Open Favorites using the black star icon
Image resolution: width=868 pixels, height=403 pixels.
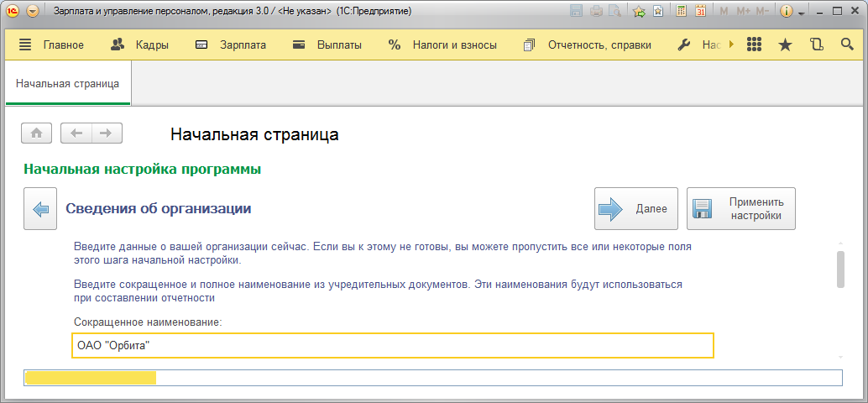point(785,45)
